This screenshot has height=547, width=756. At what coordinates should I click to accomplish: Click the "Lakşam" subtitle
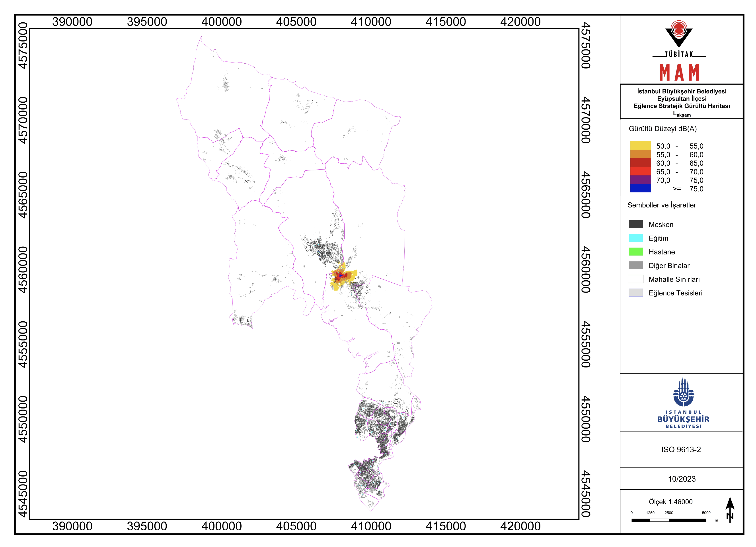point(682,114)
